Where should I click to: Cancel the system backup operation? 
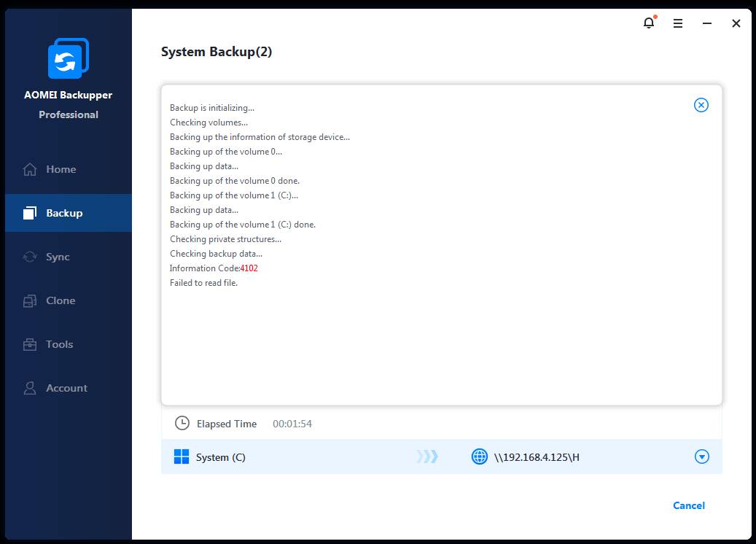click(688, 505)
